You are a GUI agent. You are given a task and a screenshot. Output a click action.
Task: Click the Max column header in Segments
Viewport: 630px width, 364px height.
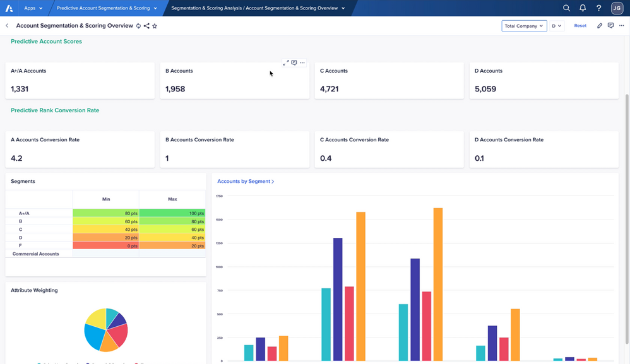point(172,199)
